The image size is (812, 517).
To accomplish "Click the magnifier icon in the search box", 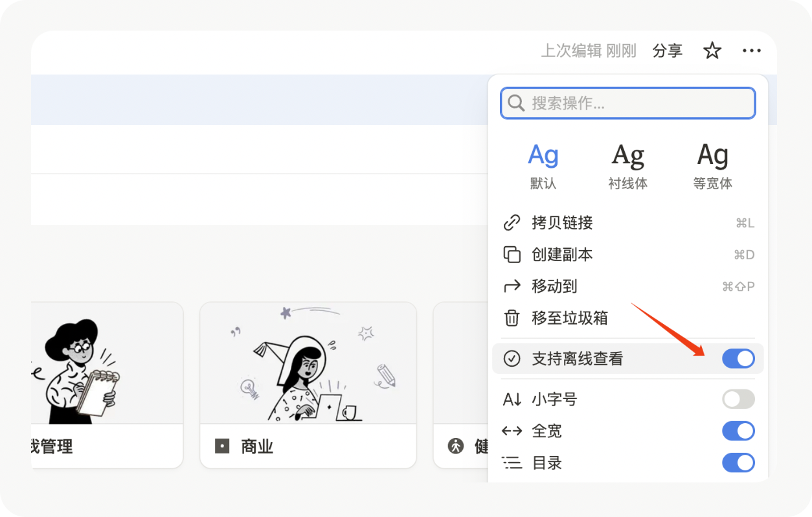I will click(515, 102).
